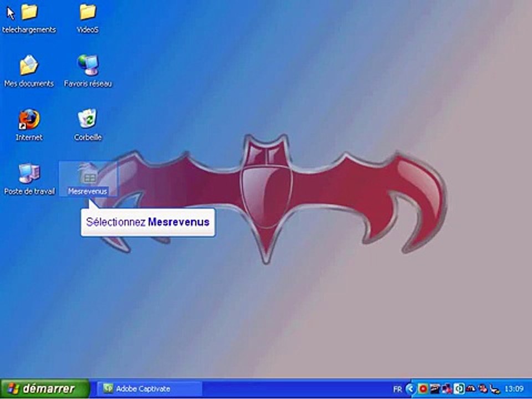Open the FR language indicator
532x399 pixels.
coord(397,389)
